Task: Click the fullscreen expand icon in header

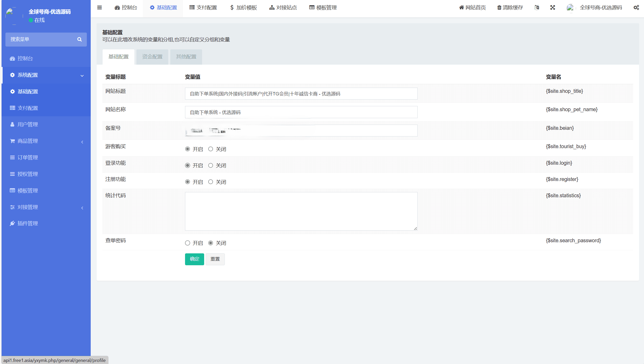Action: pos(553,7)
